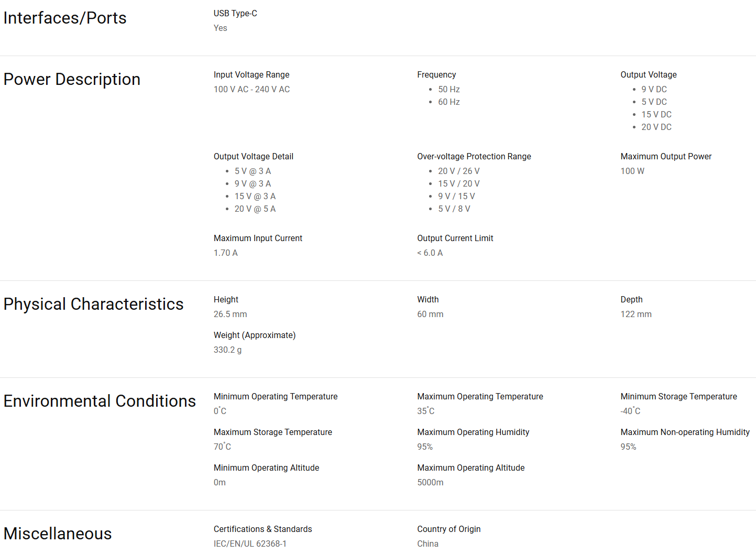Click the Input Voltage Range value

[x=251, y=89]
